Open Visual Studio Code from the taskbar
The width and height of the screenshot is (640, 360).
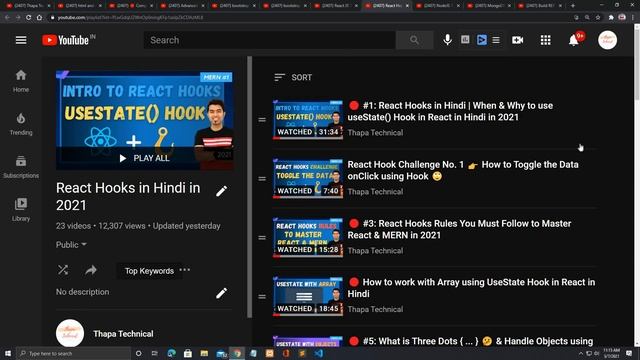[319, 353]
